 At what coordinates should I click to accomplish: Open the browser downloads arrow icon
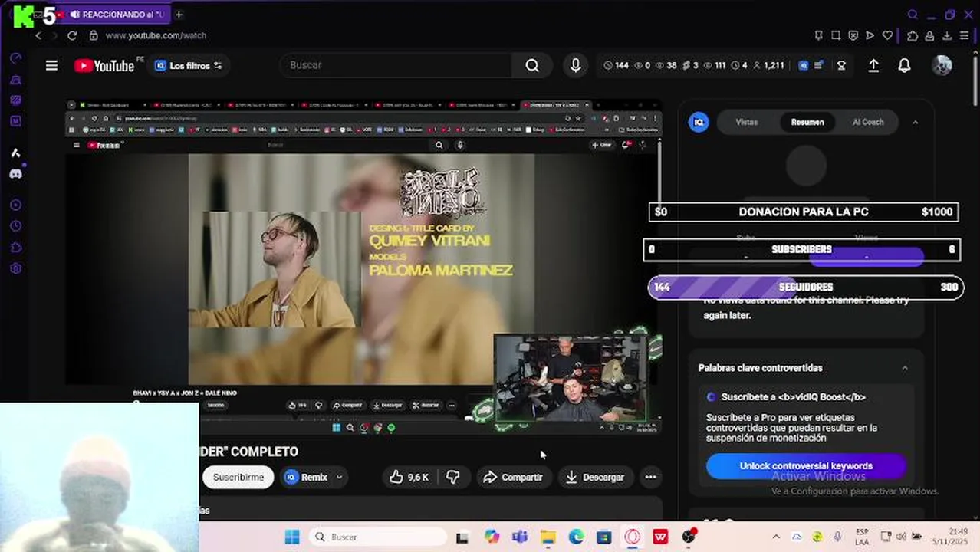pos(947,35)
